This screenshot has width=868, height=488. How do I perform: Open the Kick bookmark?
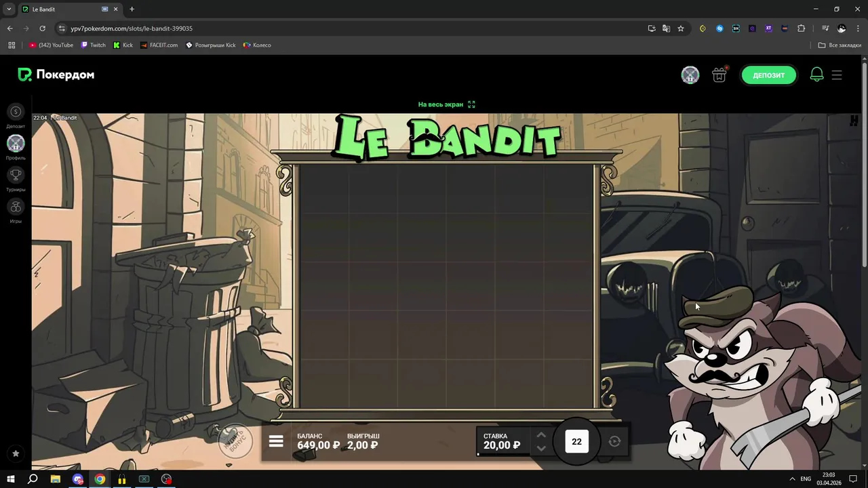(123, 45)
